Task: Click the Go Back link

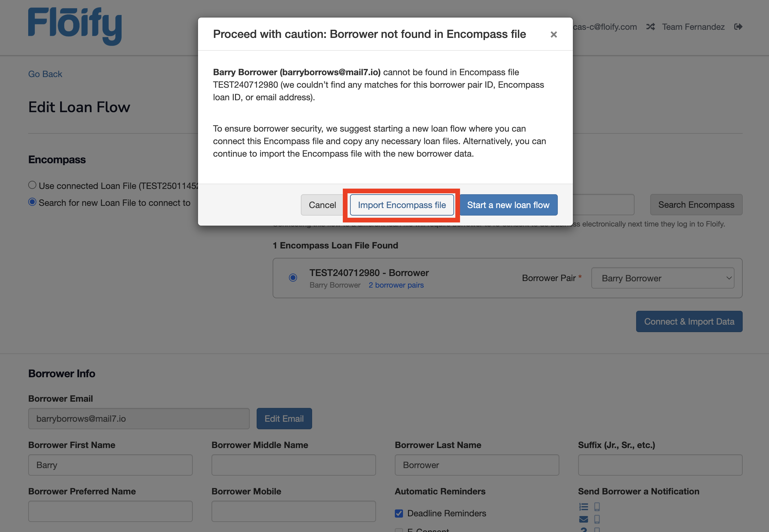Action: (x=45, y=74)
